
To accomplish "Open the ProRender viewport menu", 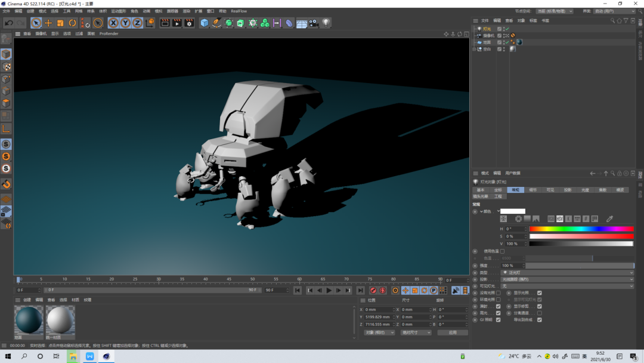I will [x=109, y=33].
